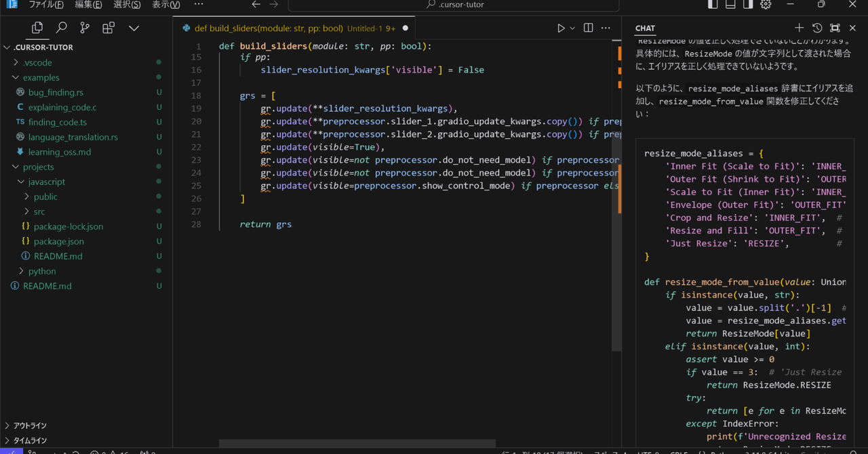
Task: Open the run options dropdown arrow
Action: click(572, 28)
